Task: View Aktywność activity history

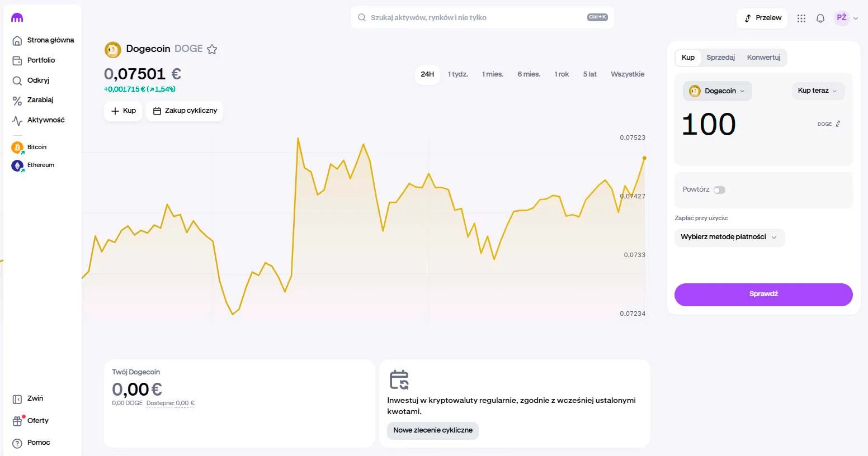Action: click(38, 120)
